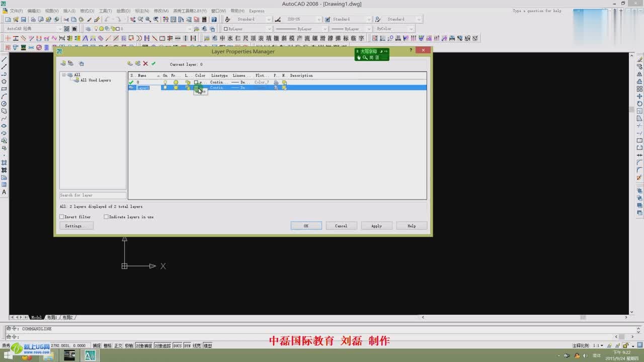
Task: Click the Help button in the dialog
Action: pyautogui.click(x=412, y=226)
